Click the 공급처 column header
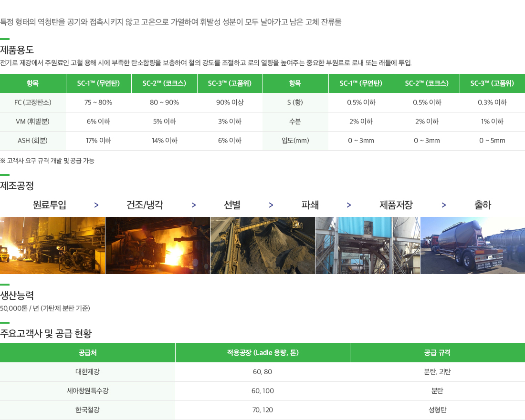This screenshot has height=420, width=525. [x=88, y=352]
